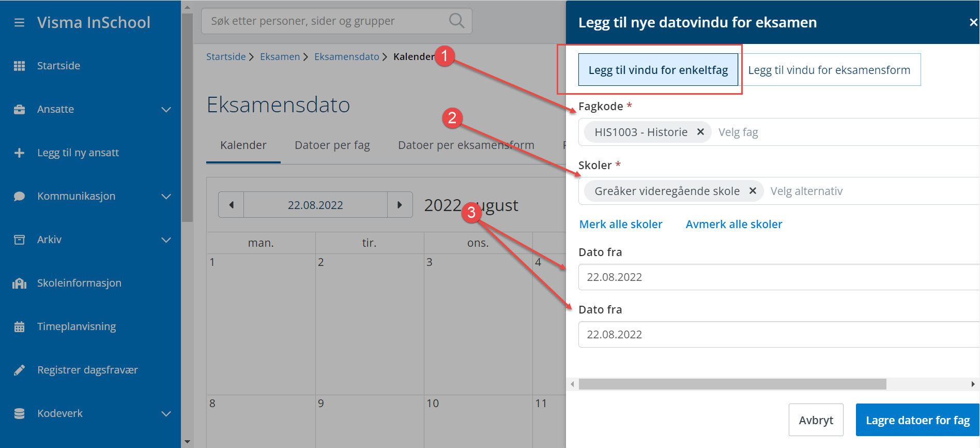Close the Legg til nye datovindu panel

(973, 22)
